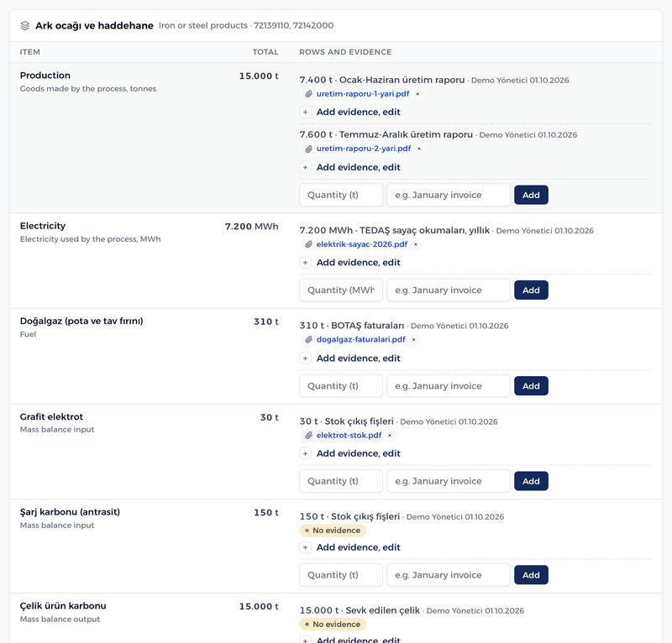This screenshot has width=672, height=643.
Task: Open the uretim-raporu-1-yari.pdf link
Action: [363, 94]
